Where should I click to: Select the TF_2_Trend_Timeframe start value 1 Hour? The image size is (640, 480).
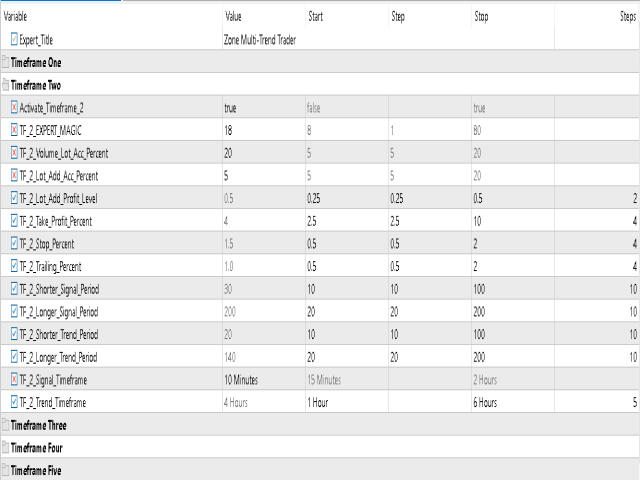tap(318, 402)
